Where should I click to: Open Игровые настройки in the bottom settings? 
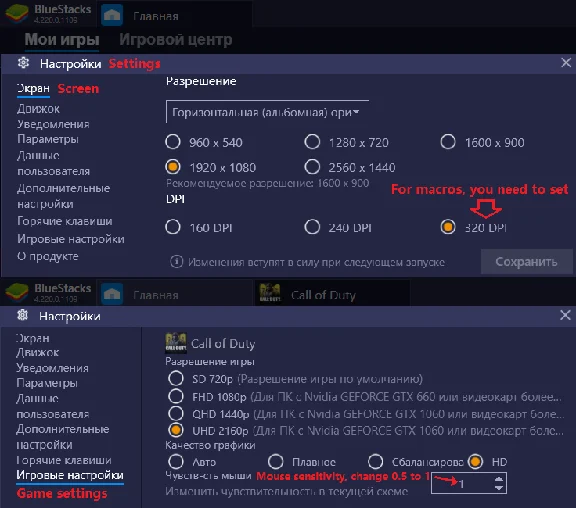[70, 475]
